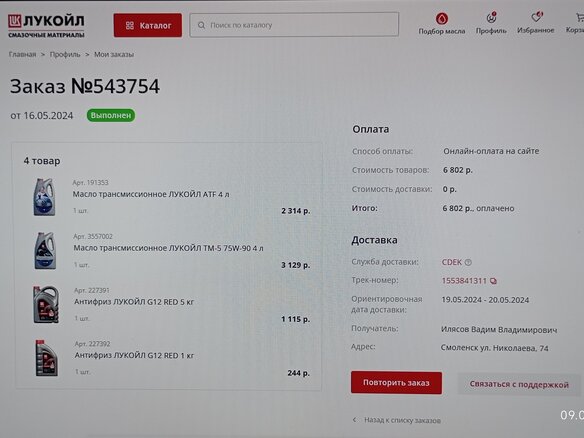584x438 pixels.
Task: Copy track number with copy icon
Action: coord(493,281)
